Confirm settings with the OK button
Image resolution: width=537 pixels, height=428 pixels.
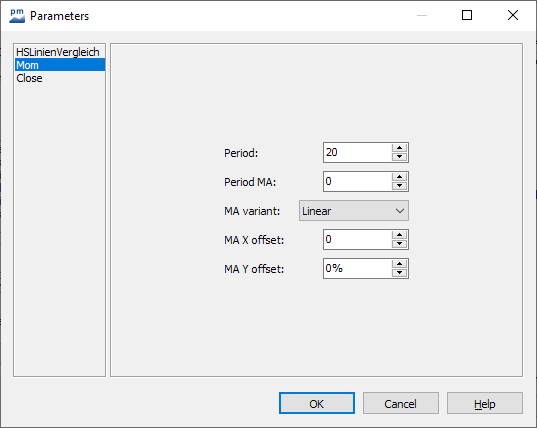pos(317,403)
